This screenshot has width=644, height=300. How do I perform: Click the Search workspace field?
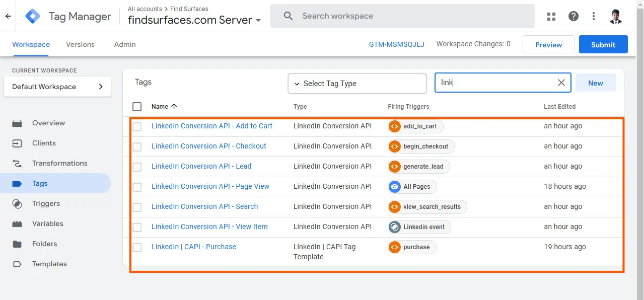point(403,16)
